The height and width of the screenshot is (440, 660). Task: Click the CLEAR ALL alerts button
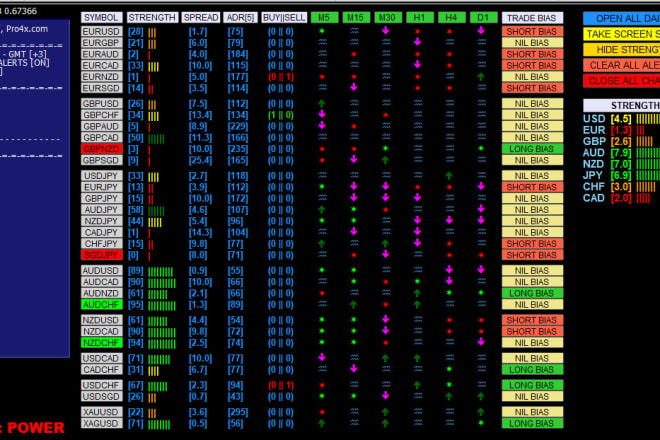point(622,65)
